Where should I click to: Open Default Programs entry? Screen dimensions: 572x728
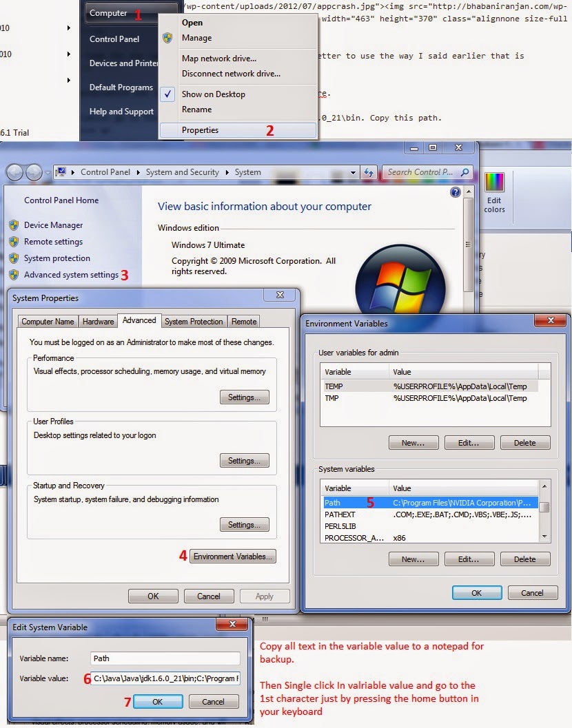[121, 87]
